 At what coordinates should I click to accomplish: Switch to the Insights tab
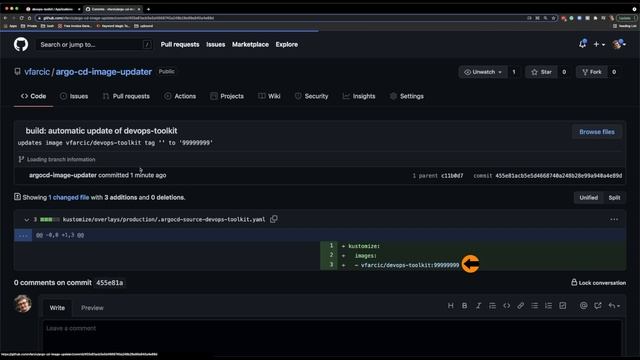pyautogui.click(x=359, y=96)
